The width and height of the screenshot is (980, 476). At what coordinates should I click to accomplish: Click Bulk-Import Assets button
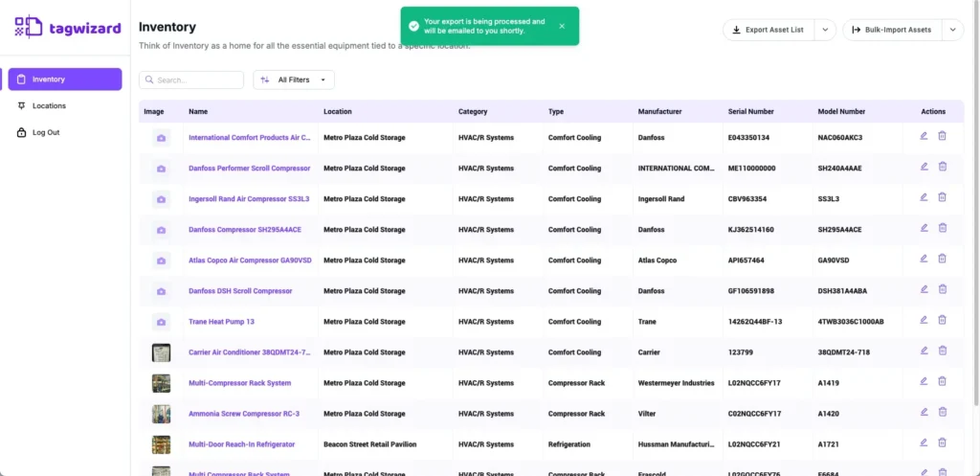[x=892, y=30]
